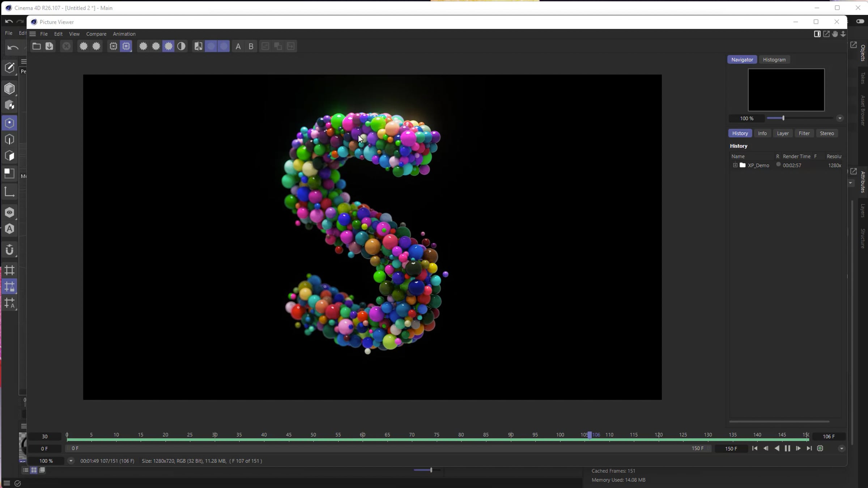Viewport: 868px width, 488px height.
Task: Click the AB compare split icon
Action: [x=198, y=46]
